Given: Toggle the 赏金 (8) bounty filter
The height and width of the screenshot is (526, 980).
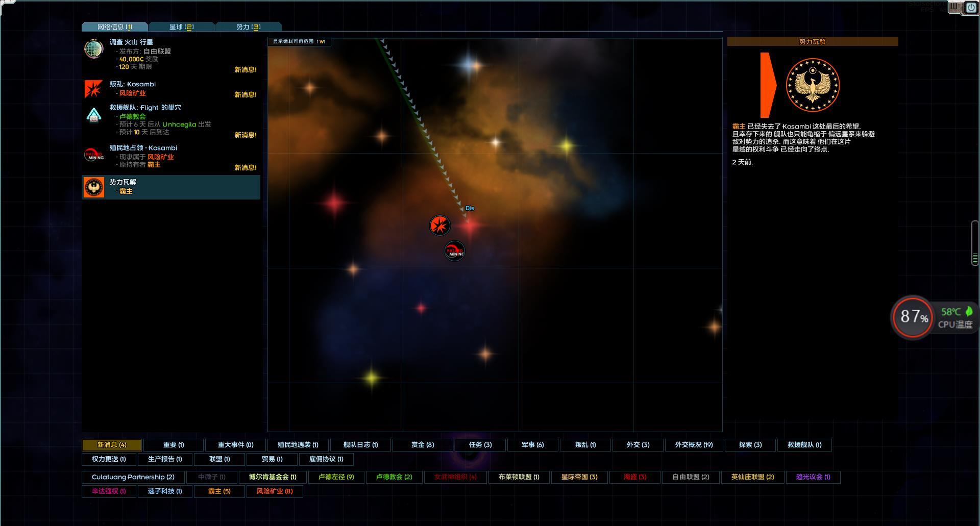Looking at the screenshot, I should pyautogui.click(x=423, y=445).
